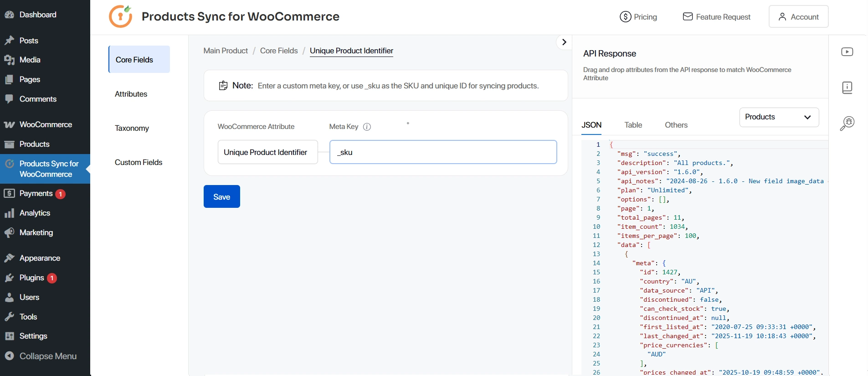Open the info document icon in right rail
This screenshot has height=376, width=868.
click(x=847, y=88)
